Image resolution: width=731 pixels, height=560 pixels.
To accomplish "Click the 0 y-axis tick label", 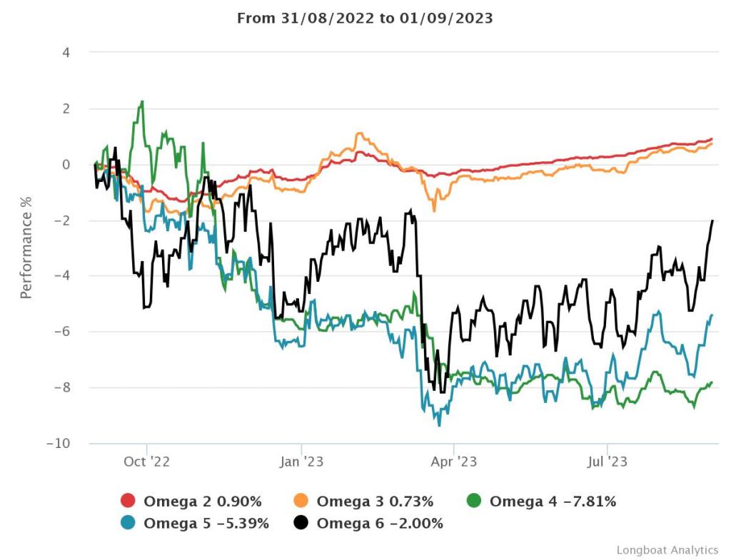I will [x=66, y=165].
